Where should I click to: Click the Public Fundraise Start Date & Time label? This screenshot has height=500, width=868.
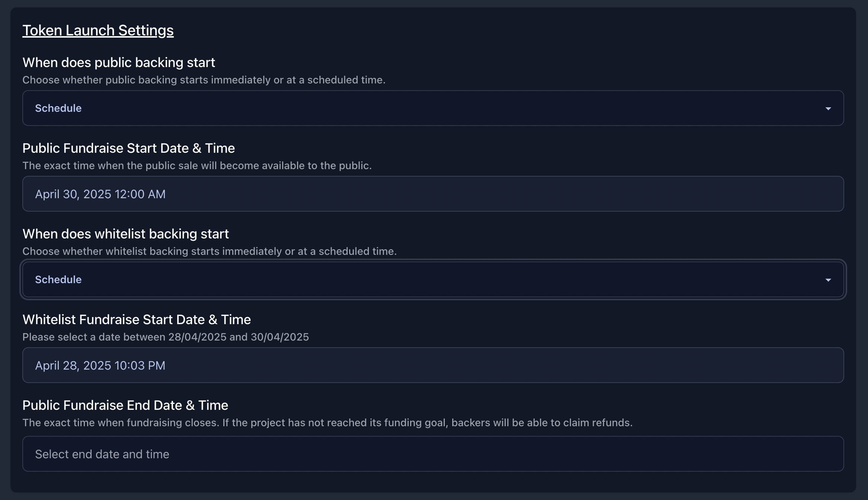(x=128, y=148)
